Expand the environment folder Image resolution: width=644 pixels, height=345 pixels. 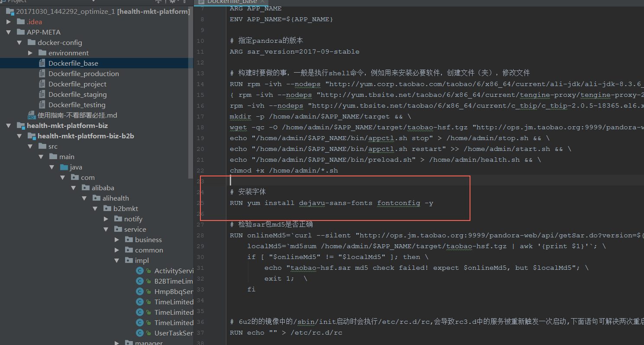30,53
